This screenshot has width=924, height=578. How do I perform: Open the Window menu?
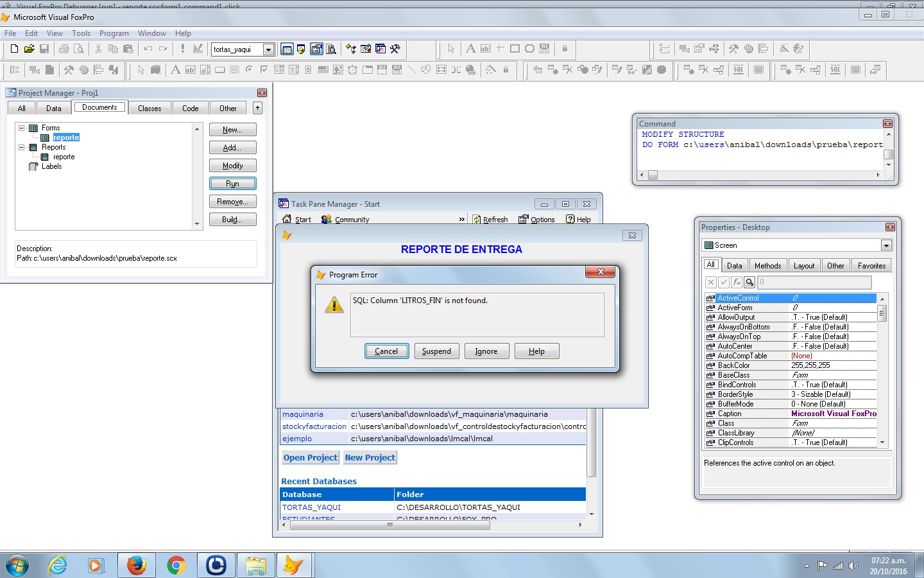152,33
